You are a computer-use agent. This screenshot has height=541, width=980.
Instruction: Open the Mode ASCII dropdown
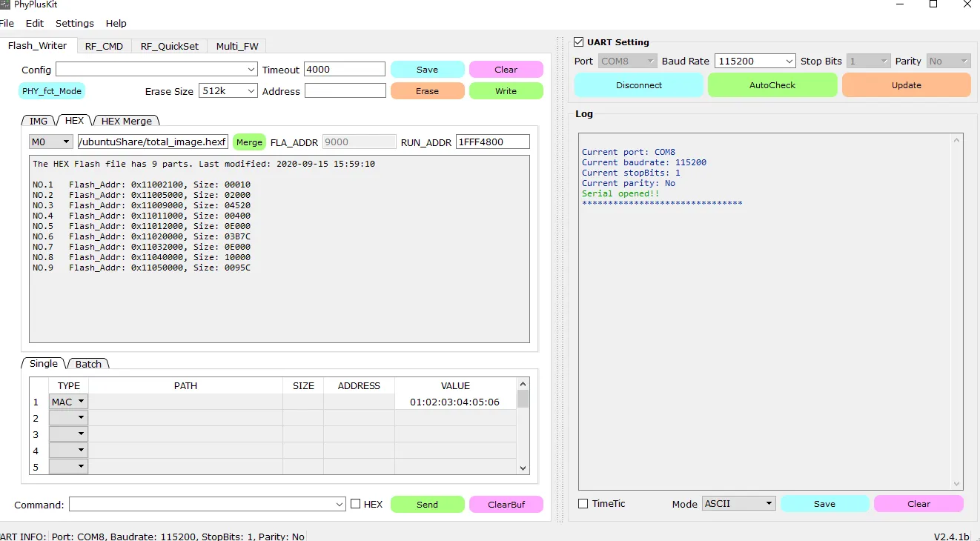click(x=738, y=503)
